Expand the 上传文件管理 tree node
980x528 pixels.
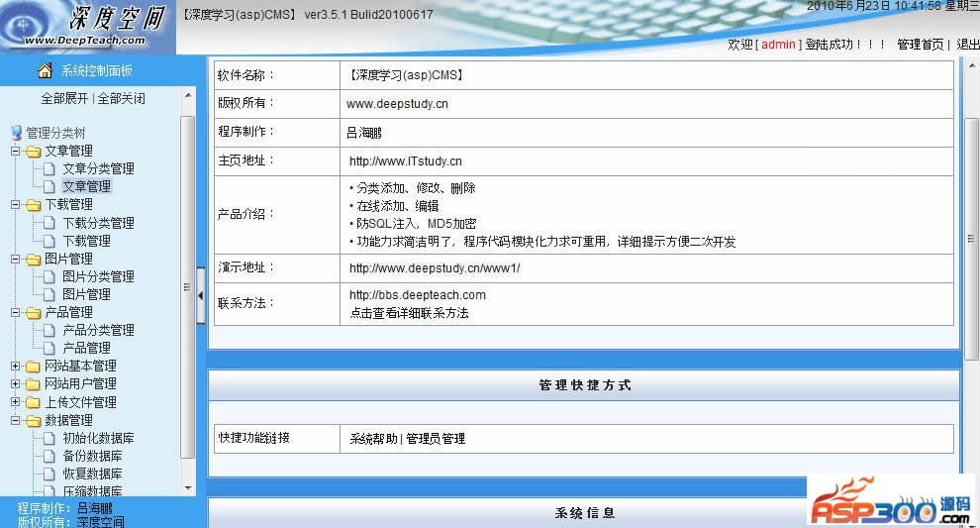pyautogui.click(x=16, y=401)
